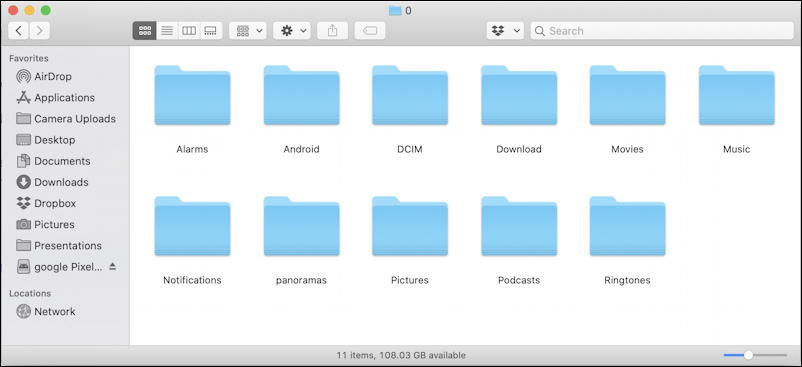Open the group-by arrangement dropdown
802x367 pixels.
pyautogui.click(x=248, y=31)
